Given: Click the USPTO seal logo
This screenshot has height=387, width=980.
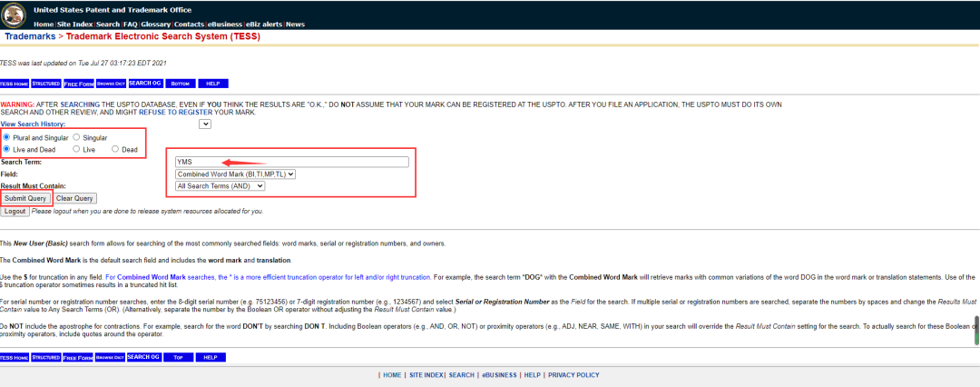Looking at the screenshot, I should pos(15,14).
